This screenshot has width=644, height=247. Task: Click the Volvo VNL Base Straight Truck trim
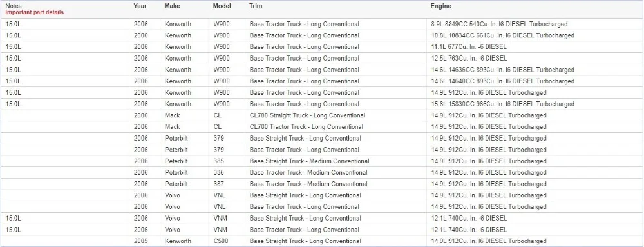pyautogui.click(x=305, y=195)
